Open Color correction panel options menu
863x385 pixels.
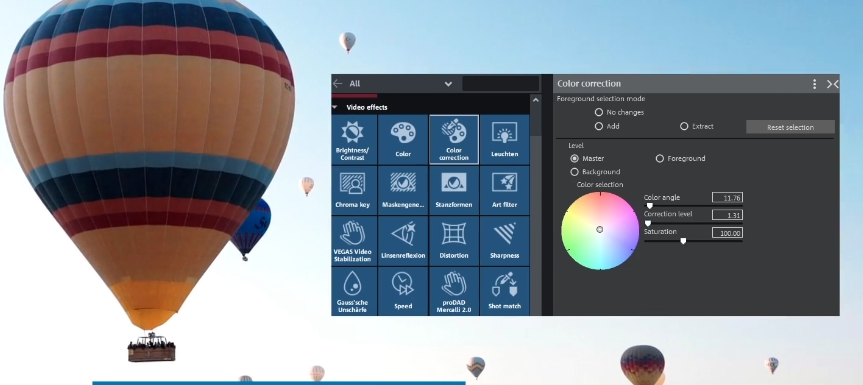point(814,84)
